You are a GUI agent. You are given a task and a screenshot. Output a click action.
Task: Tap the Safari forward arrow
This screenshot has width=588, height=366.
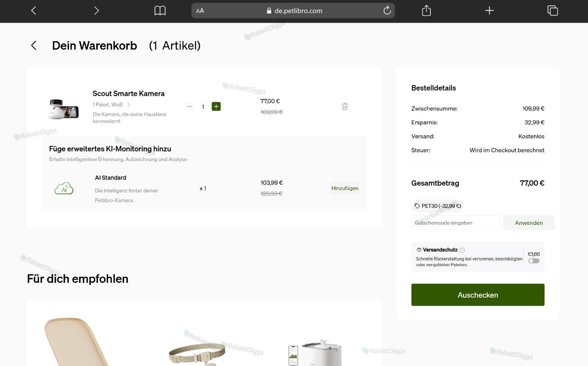96,11
